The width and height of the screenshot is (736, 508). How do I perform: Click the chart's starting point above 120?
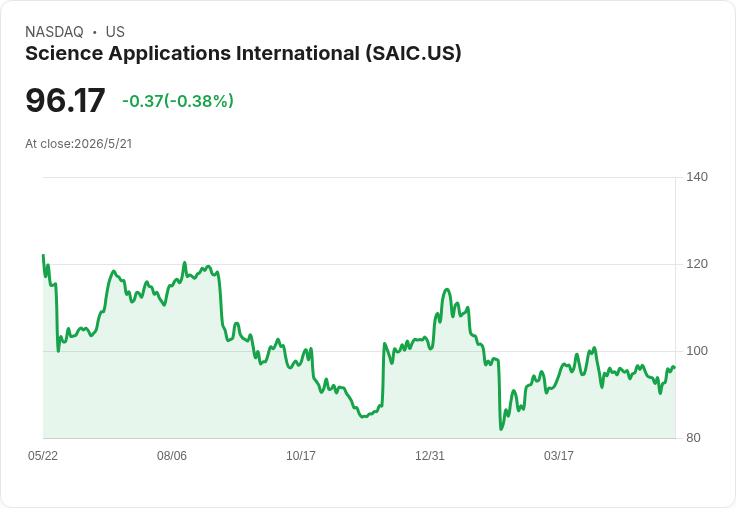[x=43, y=255]
